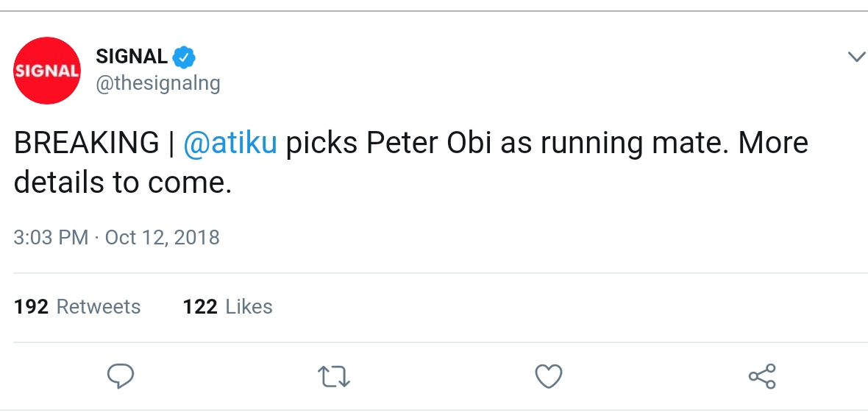Share the tweet via the share icon
Viewport: 868px width, 413px height.
click(x=762, y=376)
